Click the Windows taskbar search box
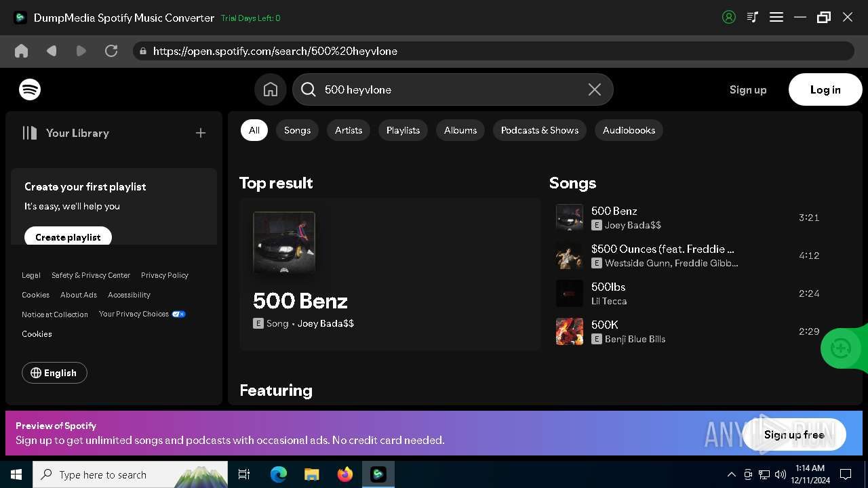 point(130,474)
